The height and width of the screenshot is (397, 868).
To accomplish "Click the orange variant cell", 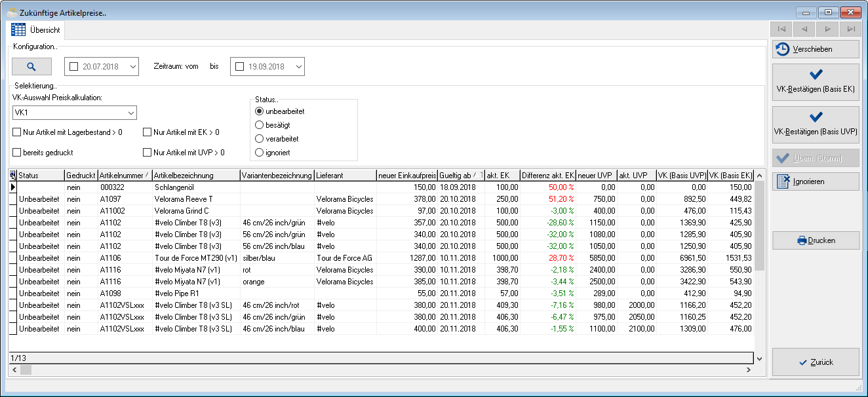I will 277,282.
